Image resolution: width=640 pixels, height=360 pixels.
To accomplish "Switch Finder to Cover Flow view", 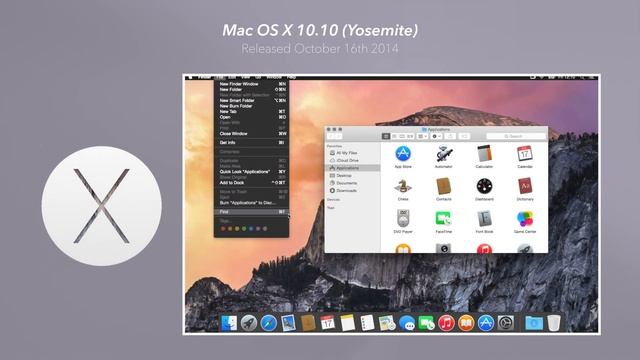I will click(410, 136).
